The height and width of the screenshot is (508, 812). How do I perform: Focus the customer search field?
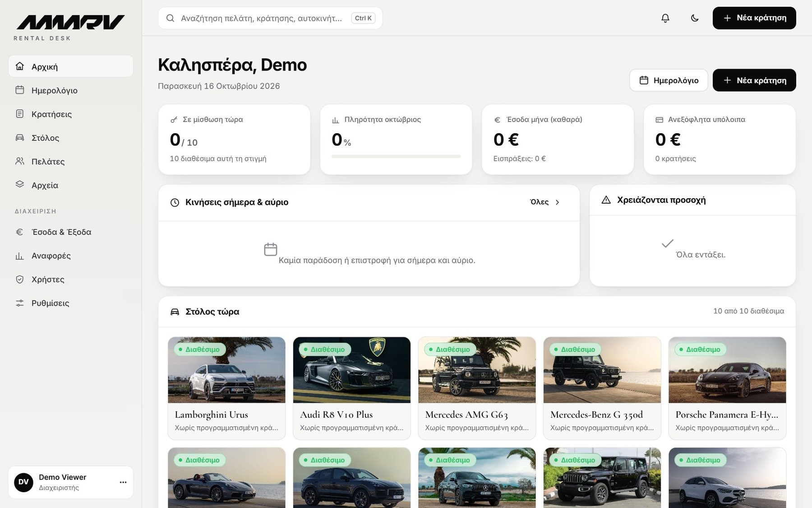point(270,18)
